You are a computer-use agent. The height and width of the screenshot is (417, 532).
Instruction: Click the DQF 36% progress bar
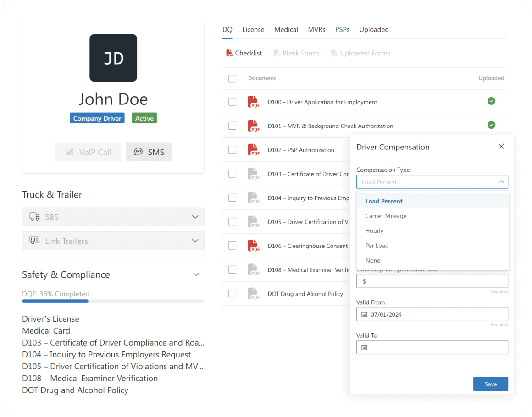point(113,301)
